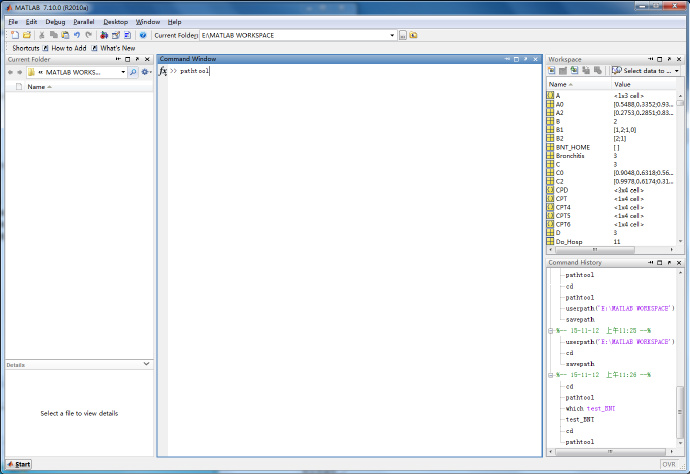Go forward in Current Folder panel
The width and height of the screenshot is (690, 474).
[x=19, y=72]
